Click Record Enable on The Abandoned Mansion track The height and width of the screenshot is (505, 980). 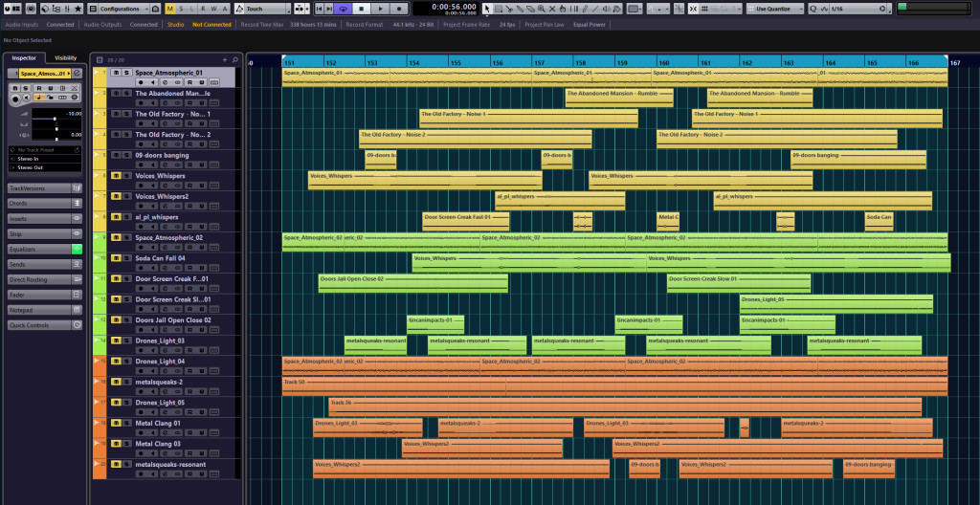point(141,102)
